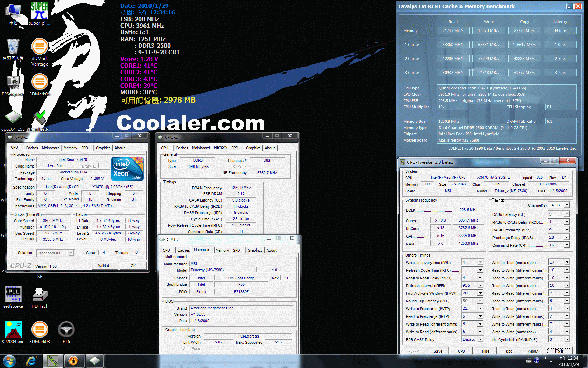
Task: Open the SP2004.exe desktop icon
Action: (x=13, y=332)
